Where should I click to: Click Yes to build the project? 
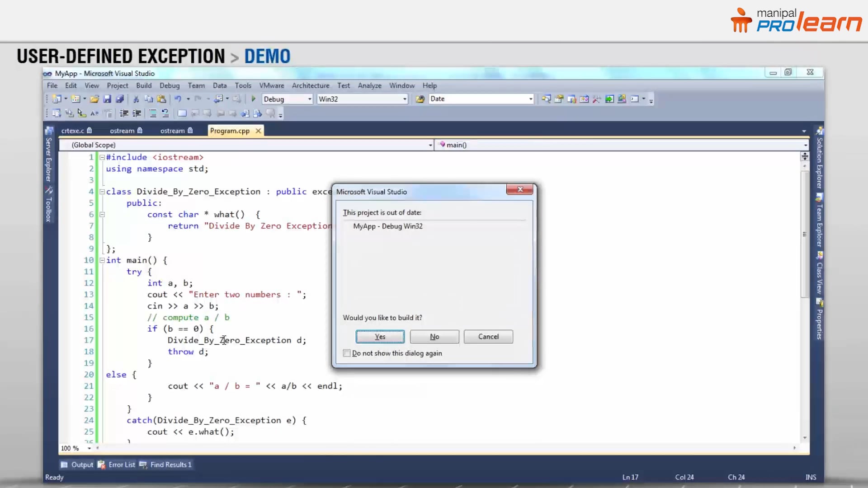pyautogui.click(x=380, y=337)
